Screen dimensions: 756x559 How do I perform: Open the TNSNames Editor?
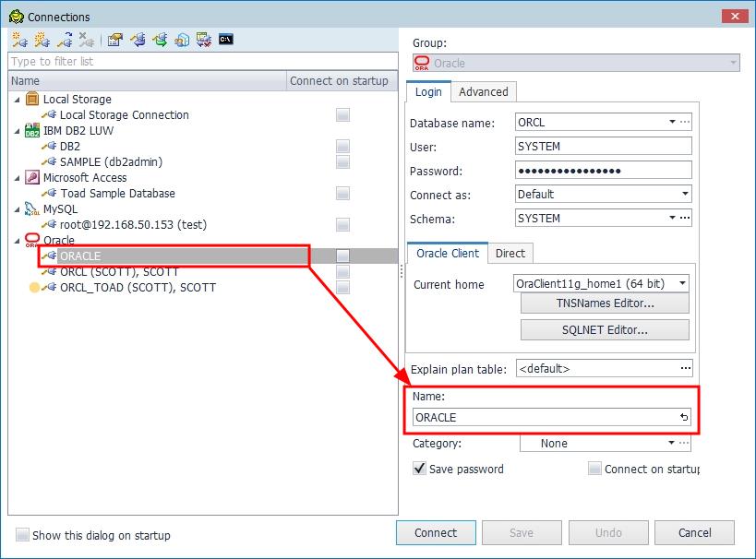tap(605, 303)
